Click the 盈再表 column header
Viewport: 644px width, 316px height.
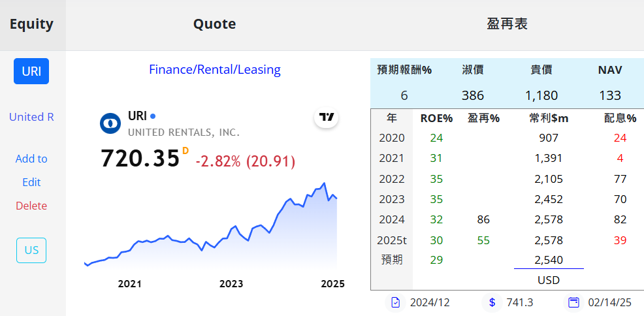[x=507, y=24]
